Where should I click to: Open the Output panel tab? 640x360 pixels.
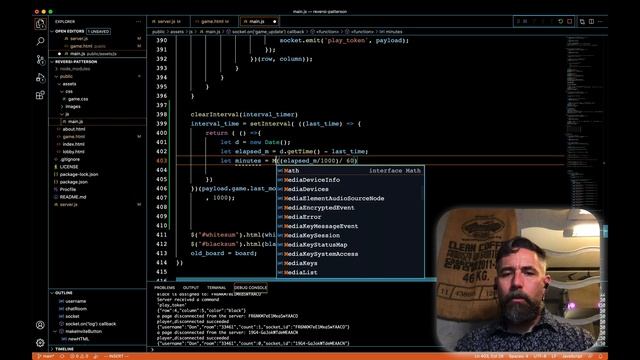coord(191,288)
